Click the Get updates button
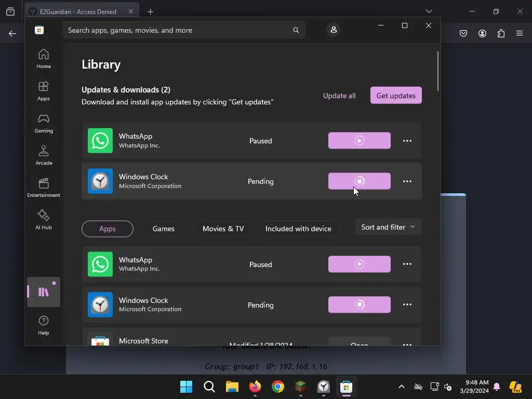Screen dimensions: 532x399 click(x=396, y=96)
